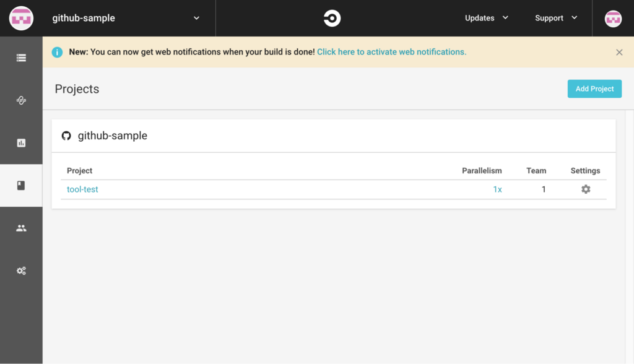Open the user avatar menu at top right
This screenshot has height=364, width=634.
[613, 19]
